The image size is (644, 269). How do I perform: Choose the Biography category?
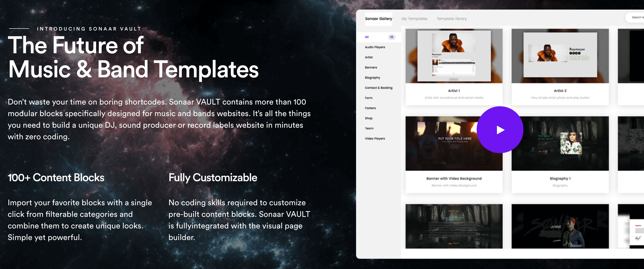point(372,78)
